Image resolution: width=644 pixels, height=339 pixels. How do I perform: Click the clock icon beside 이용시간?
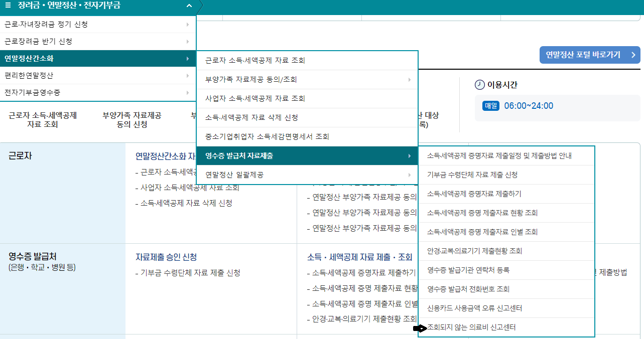click(x=478, y=84)
